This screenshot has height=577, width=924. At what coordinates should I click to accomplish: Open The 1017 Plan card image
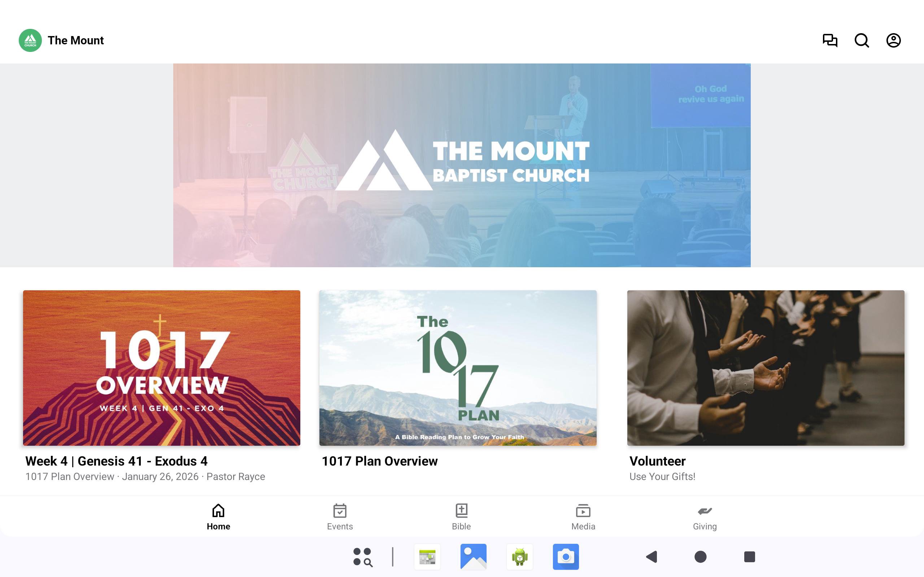coord(458,368)
